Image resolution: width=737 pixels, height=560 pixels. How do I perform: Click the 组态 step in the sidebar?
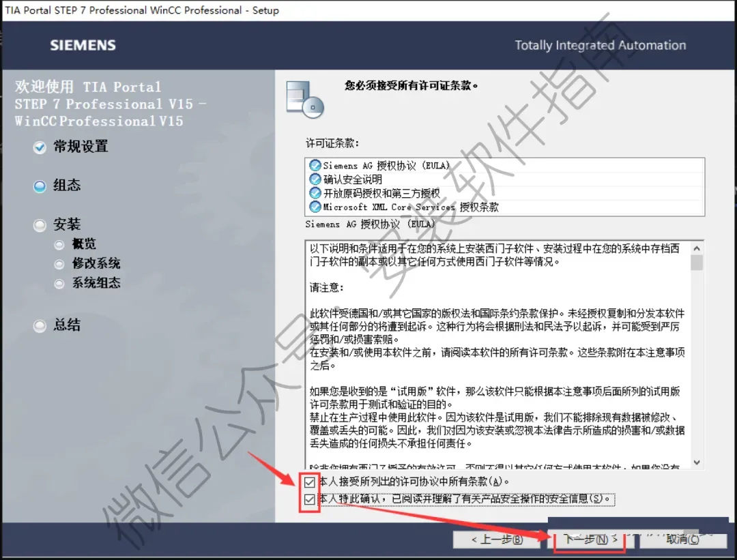pos(67,185)
